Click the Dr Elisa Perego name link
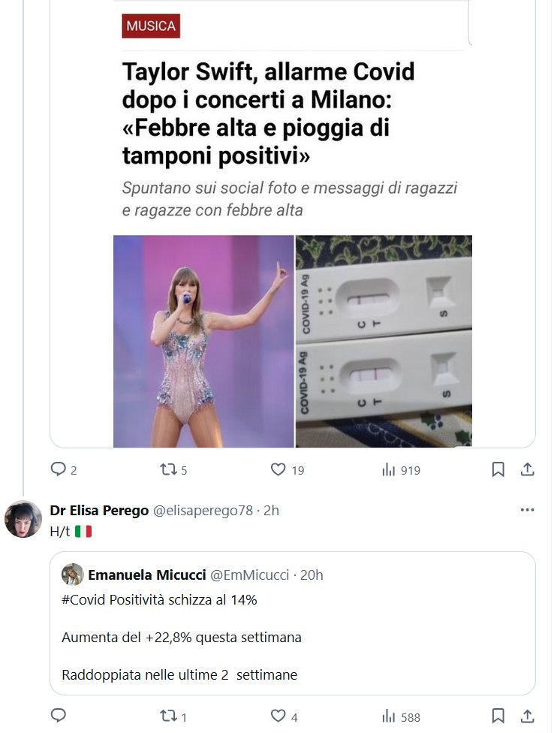560x733 pixels. click(x=99, y=511)
